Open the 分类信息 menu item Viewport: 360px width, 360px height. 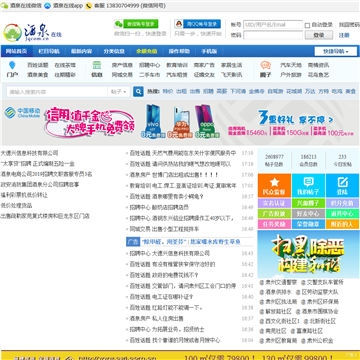pos(114,51)
